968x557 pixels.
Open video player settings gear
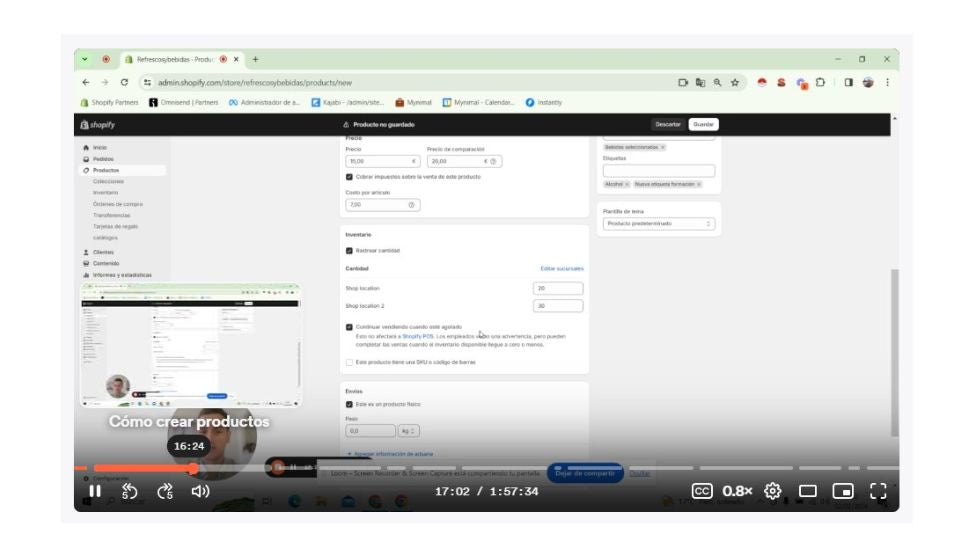[772, 491]
